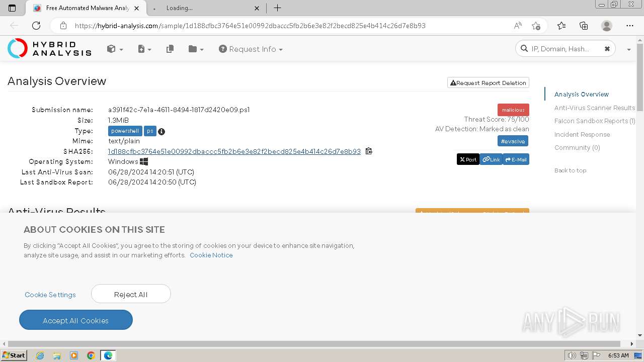
Task: Jump to Falcon Sandbox Reports section
Action: pos(595,121)
